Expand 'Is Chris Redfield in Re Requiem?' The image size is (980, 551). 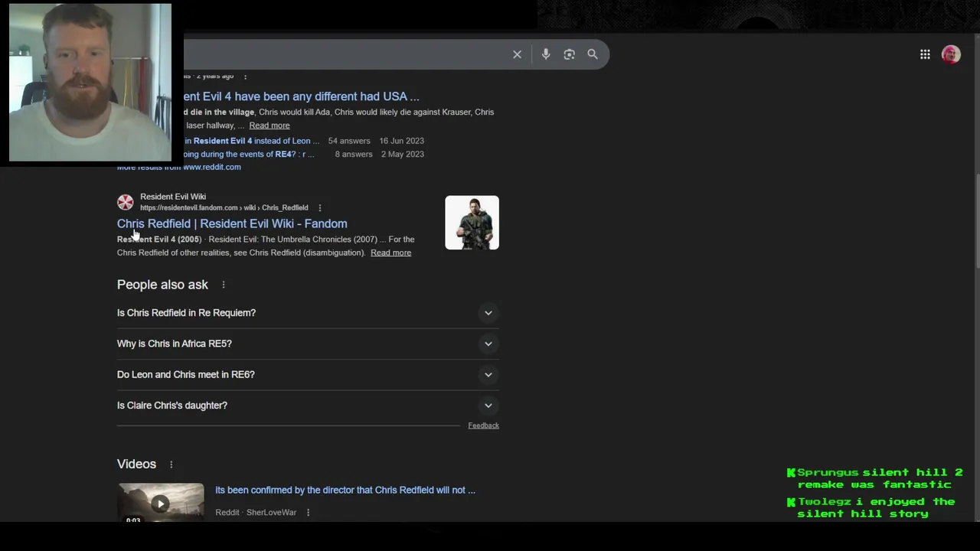point(308,313)
